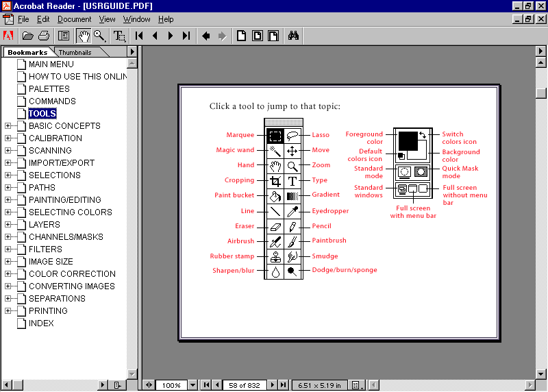Screen dimensions: 548x392
Task: Click the Lasso tool in the toolbox diagram
Action: click(x=292, y=136)
